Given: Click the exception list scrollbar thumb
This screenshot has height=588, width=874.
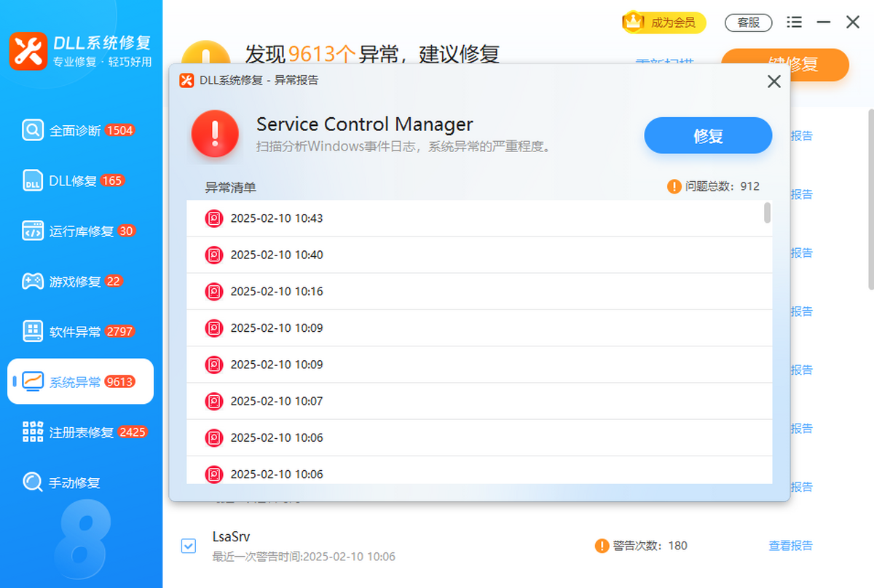Looking at the screenshot, I should (x=767, y=212).
